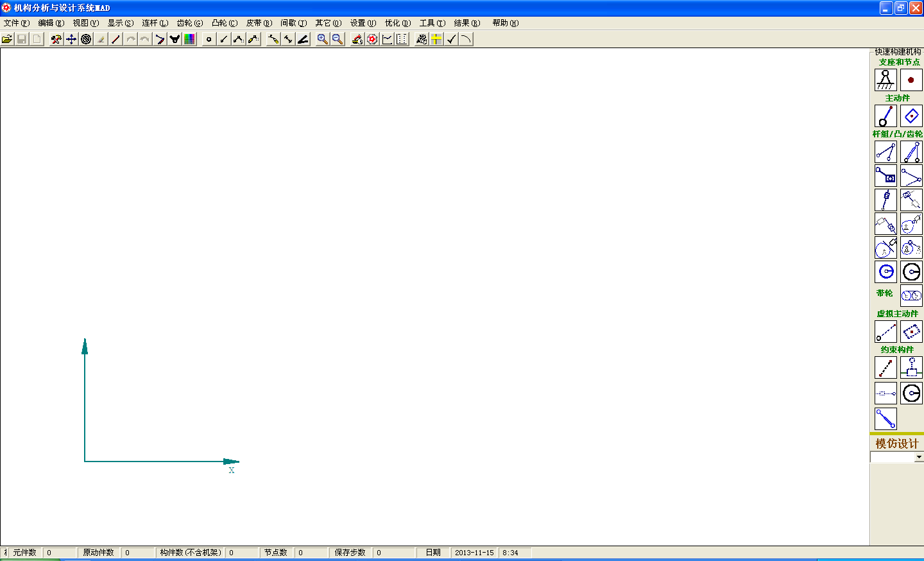The width and height of the screenshot is (924, 561).
Task: Click the 节点数 status bar label
Action: [x=276, y=553]
